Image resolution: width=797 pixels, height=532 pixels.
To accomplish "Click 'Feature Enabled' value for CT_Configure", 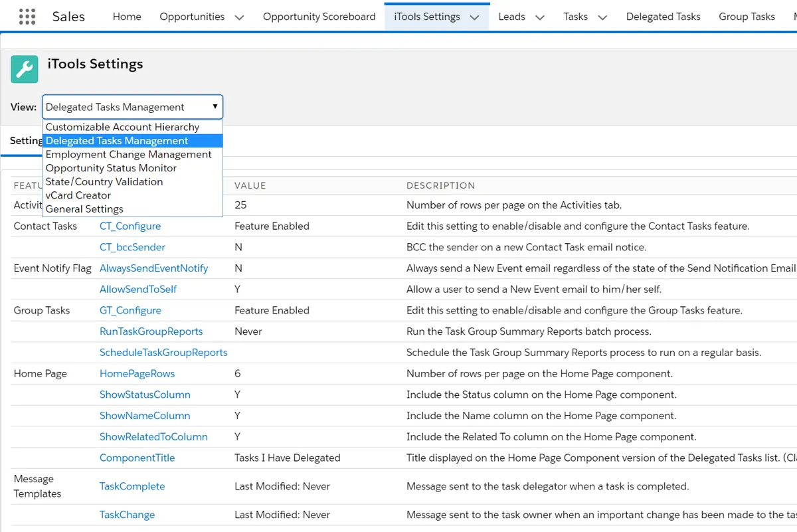I will pyautogui.click(x=272, y=226).
